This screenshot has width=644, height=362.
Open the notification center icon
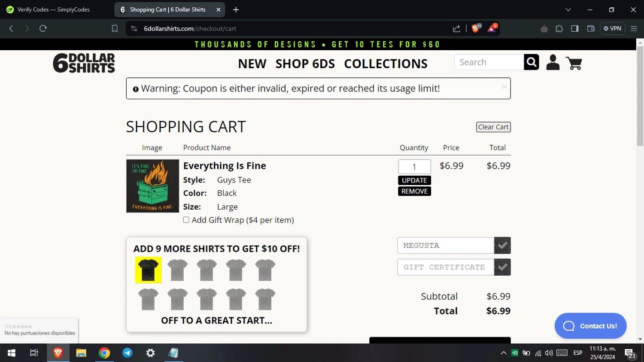(630, 354)
